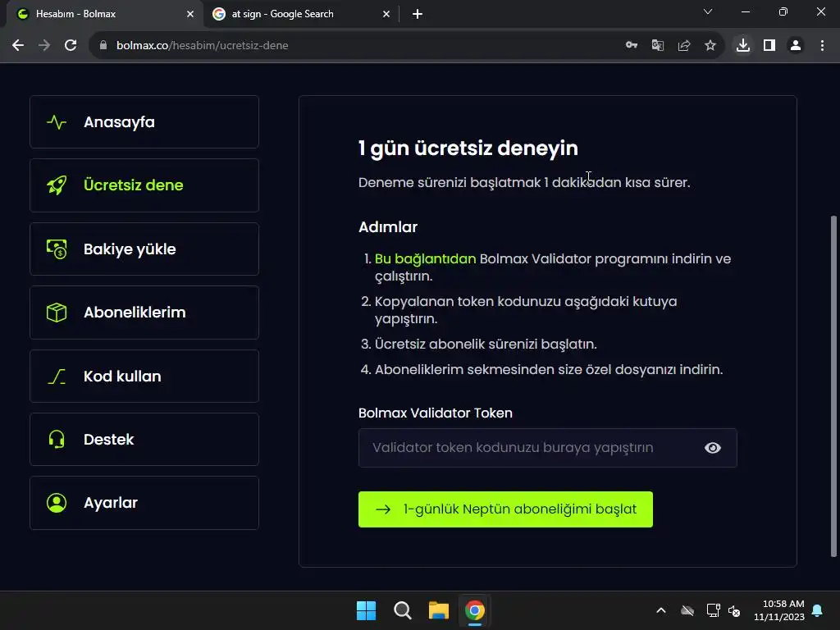The image size is (840, 630).
Task: Start the 1-günlük Neptün aboneliği button
Action: click(505, 509)
